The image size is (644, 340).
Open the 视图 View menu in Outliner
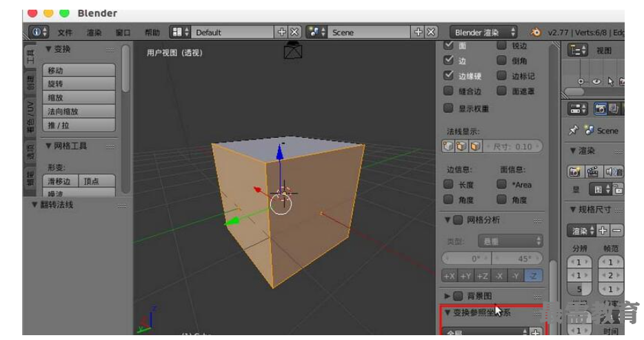[x=604, y=50]
